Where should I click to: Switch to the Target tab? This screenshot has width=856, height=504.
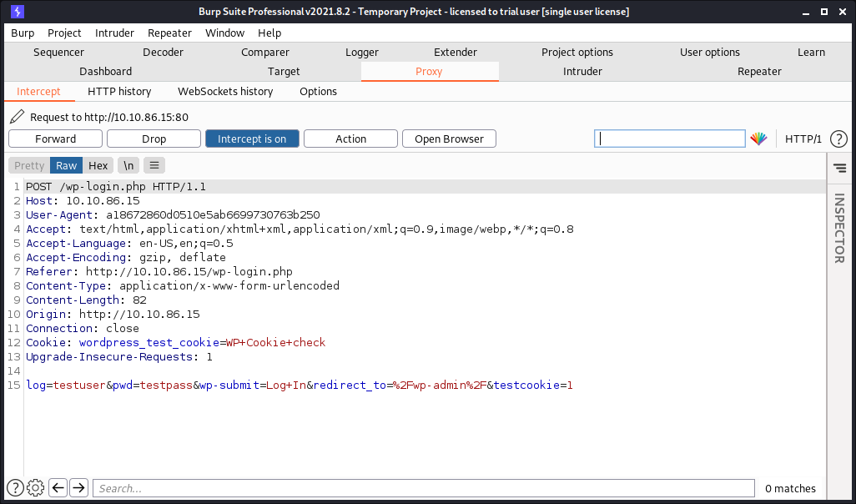(x=284, y=72)
